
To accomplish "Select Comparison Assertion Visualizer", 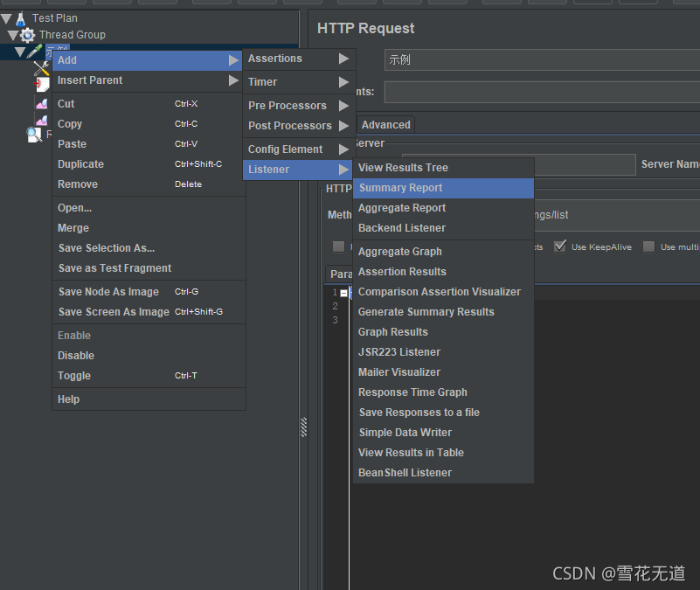I will pyautogui.click(x=443, y=292).
